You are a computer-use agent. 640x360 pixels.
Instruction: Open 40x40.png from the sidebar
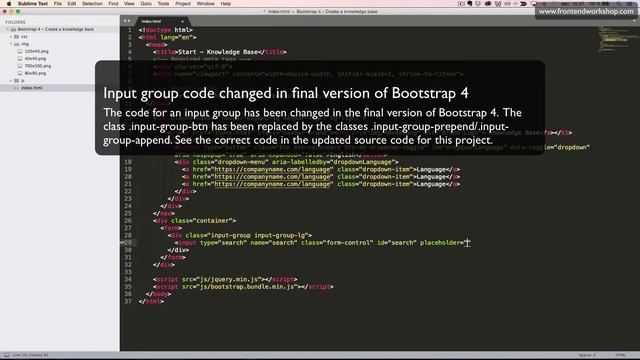point(35,59)
